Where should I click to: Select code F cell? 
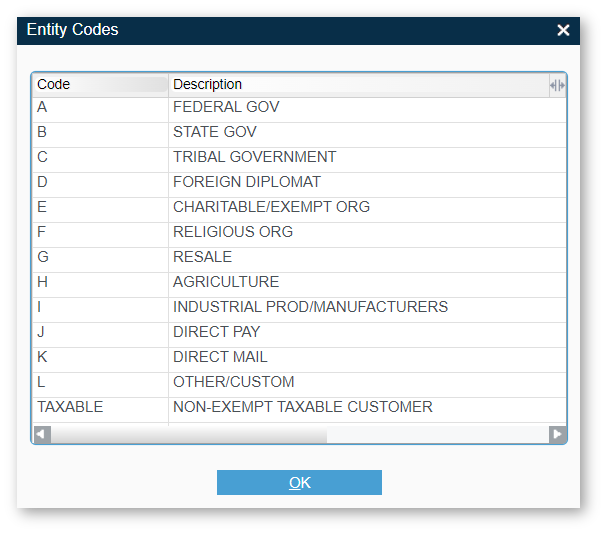click(x=100, y=235)
